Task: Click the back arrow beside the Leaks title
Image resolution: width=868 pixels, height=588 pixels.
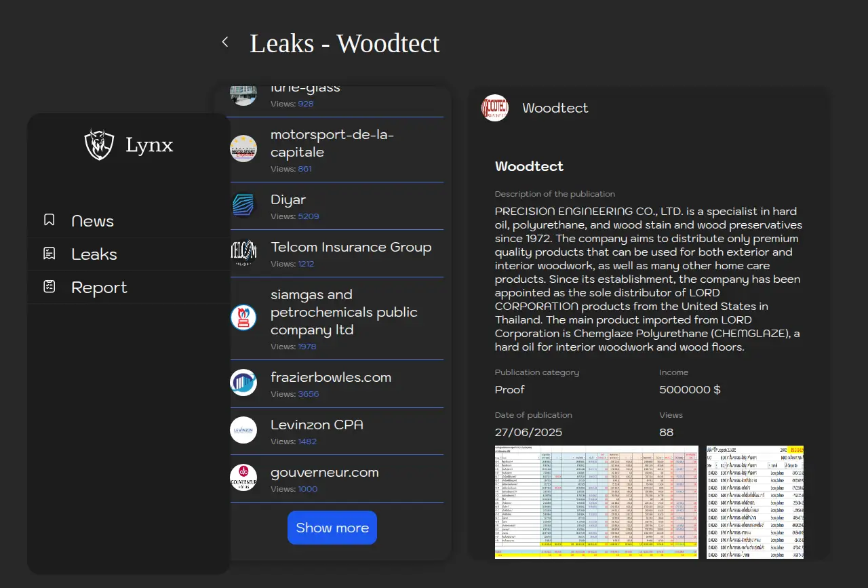Action: pyautogui.click(x=225, y=42)
